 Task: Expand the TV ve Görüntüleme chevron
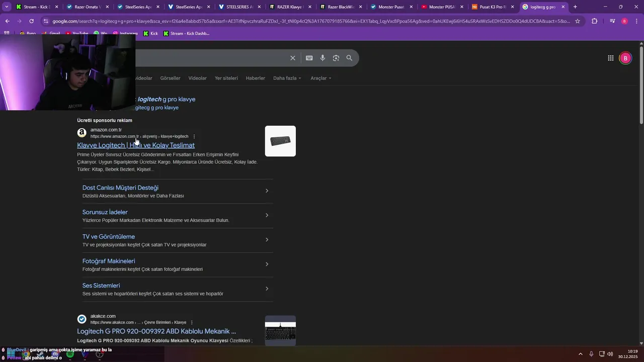pyautogui.click(x=267, y=240)
